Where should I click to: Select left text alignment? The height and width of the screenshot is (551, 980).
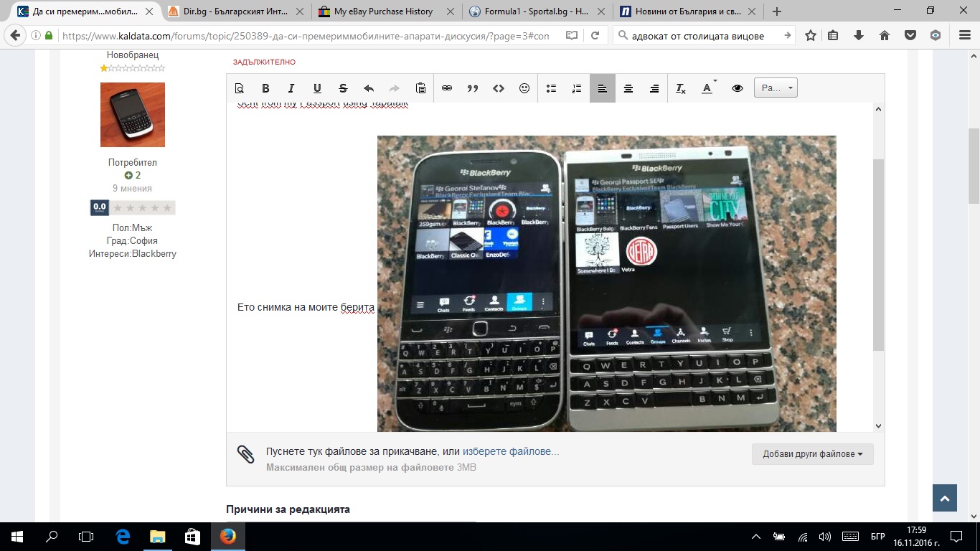coord(603,88)
